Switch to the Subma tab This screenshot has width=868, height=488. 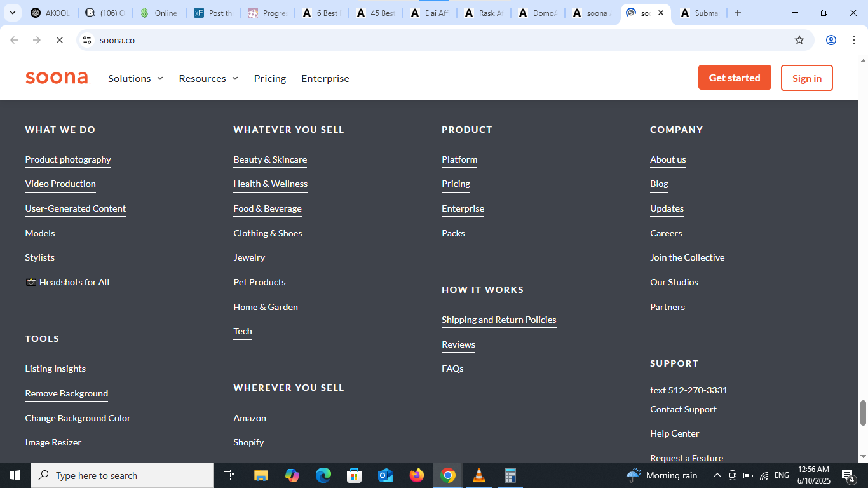pos(699,13)
